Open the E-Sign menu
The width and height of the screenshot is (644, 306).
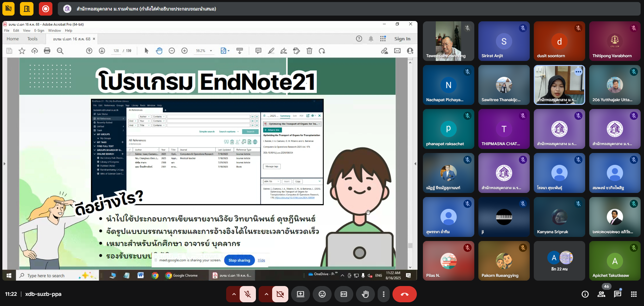(x=39, y=30)
